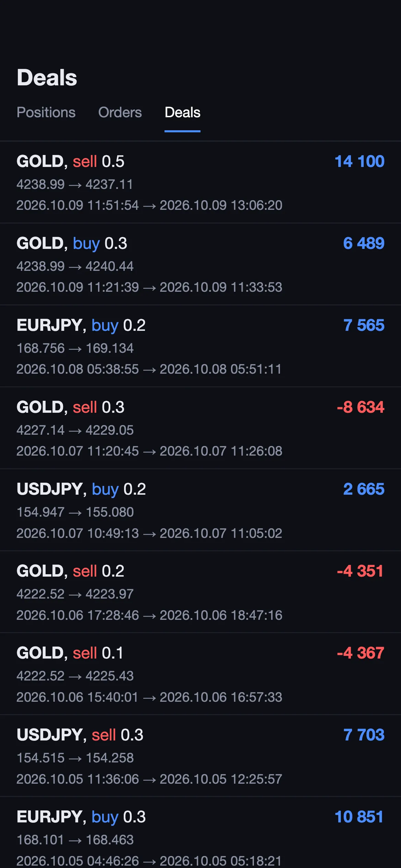Open the GOLD sell 0.5 deal

200,182
